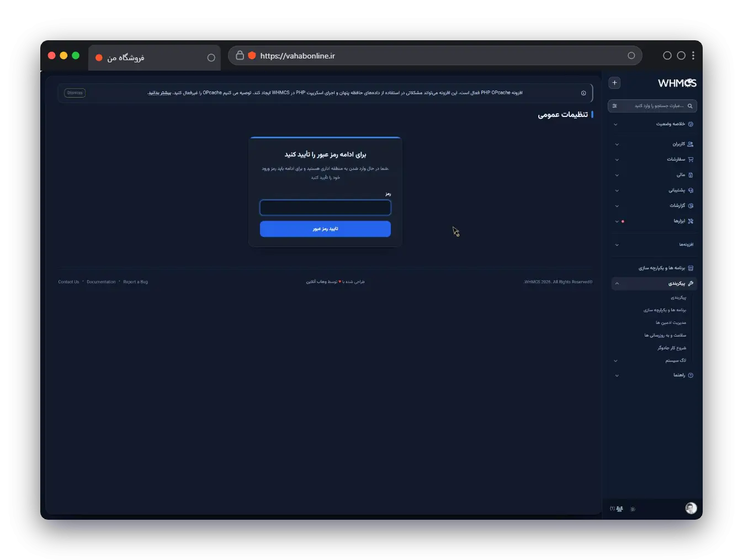743x560 pixels.
Task: Expand the کاربران sidebar section
Action: coord(654,144)
